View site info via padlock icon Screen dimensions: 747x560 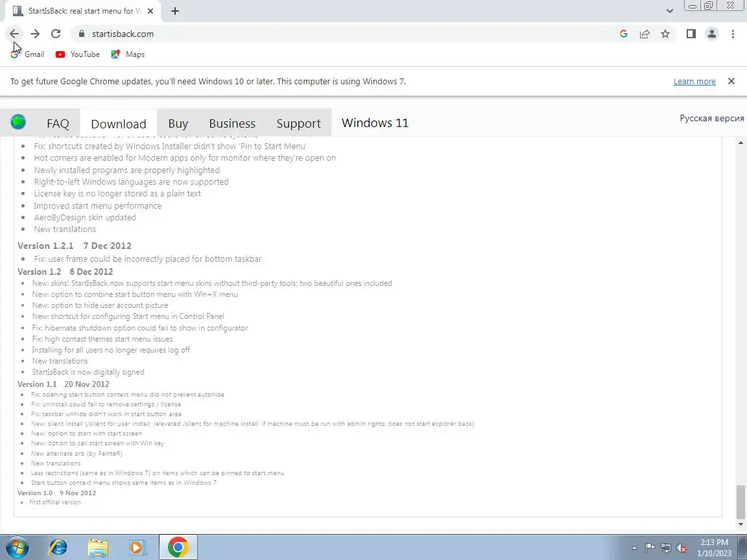click(82, 34)
